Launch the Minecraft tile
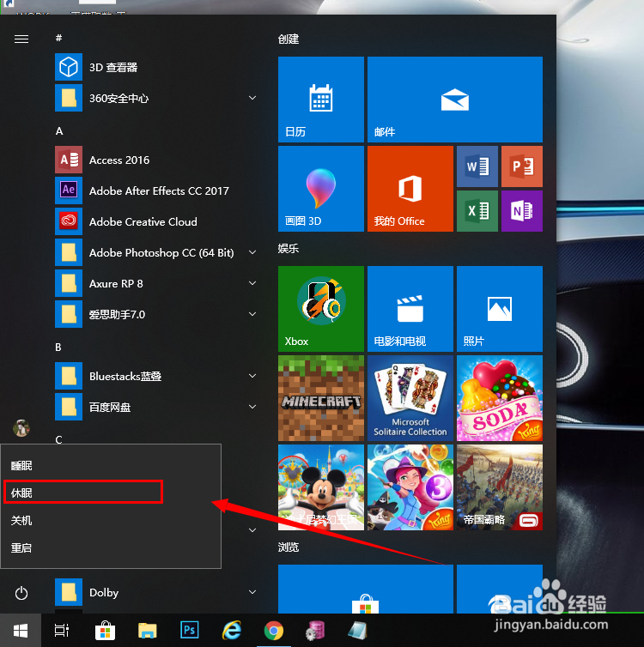The width and height of the screenshot is (644, 647). pyautogui.click(x=321, y=398)
